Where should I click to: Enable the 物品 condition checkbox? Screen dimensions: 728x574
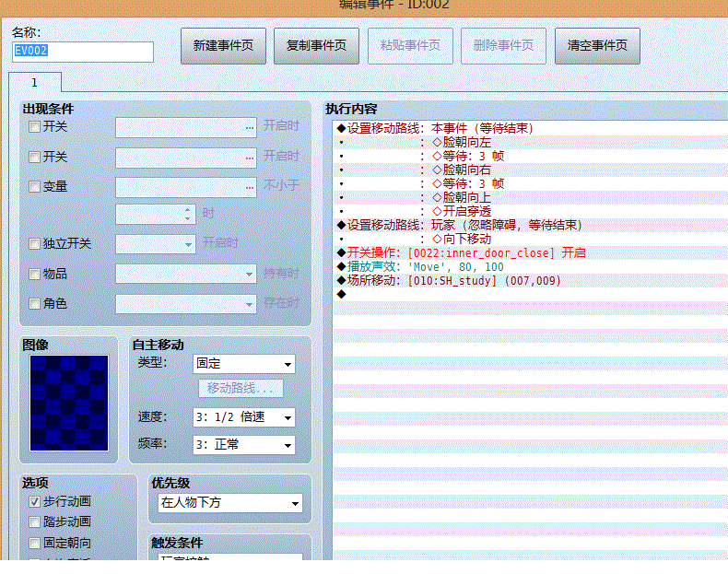tap(34, 274)
